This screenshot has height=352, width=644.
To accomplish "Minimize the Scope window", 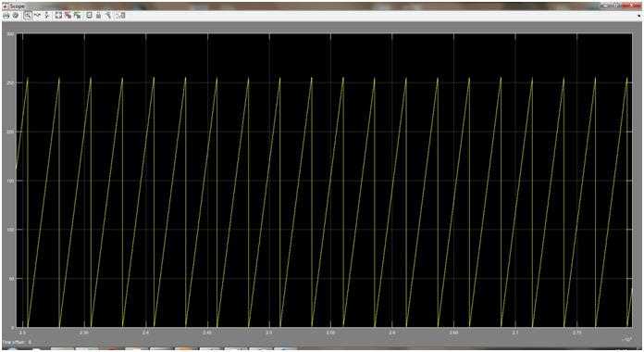I will tap(605, 6).
